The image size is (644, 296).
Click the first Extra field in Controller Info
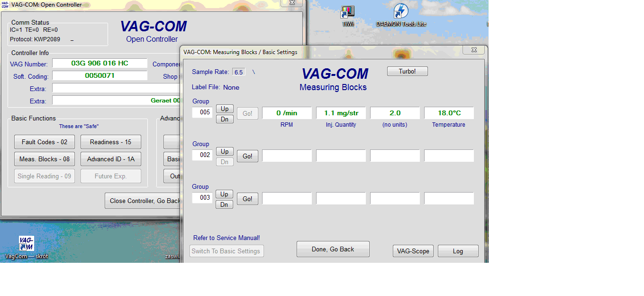tap(116, 88)
